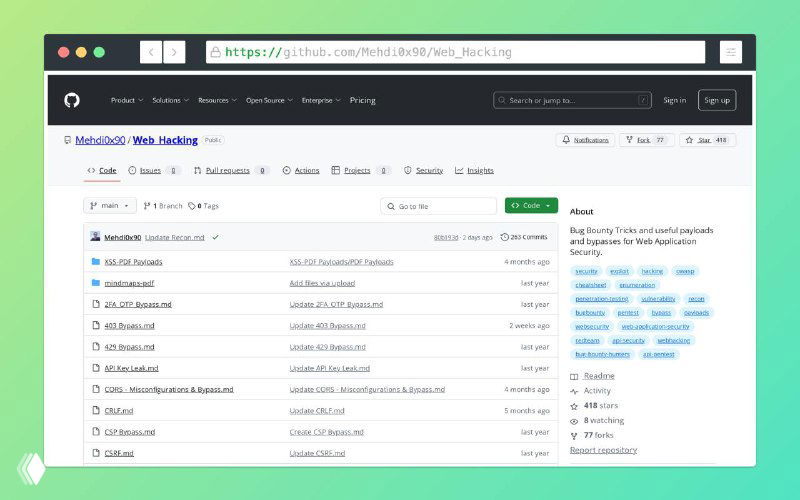The width and height of the screenshot is (800, 500).
Task: Click the Fork 77 button
Action: [x=646, y=140]
